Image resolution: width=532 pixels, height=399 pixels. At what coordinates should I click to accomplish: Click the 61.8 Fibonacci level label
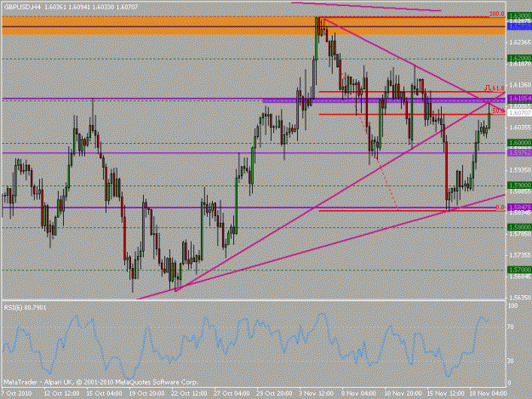coord(497,88)
